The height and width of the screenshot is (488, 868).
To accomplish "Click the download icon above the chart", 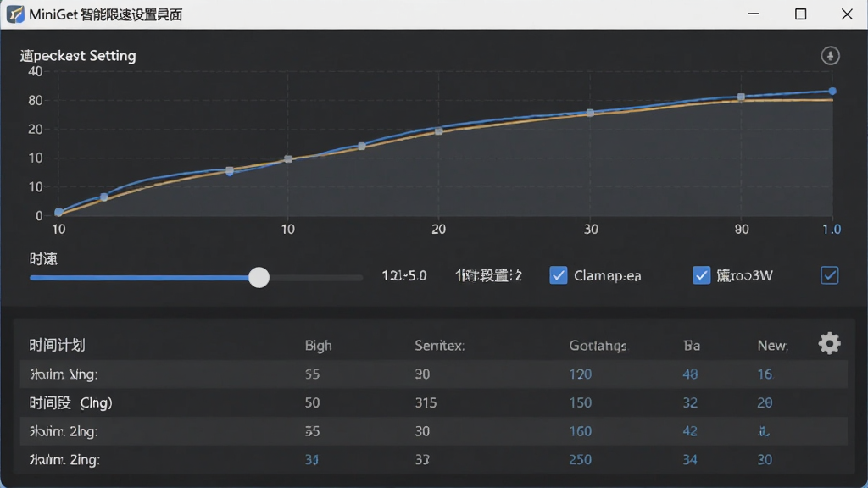I will click(x=830, y=55).
